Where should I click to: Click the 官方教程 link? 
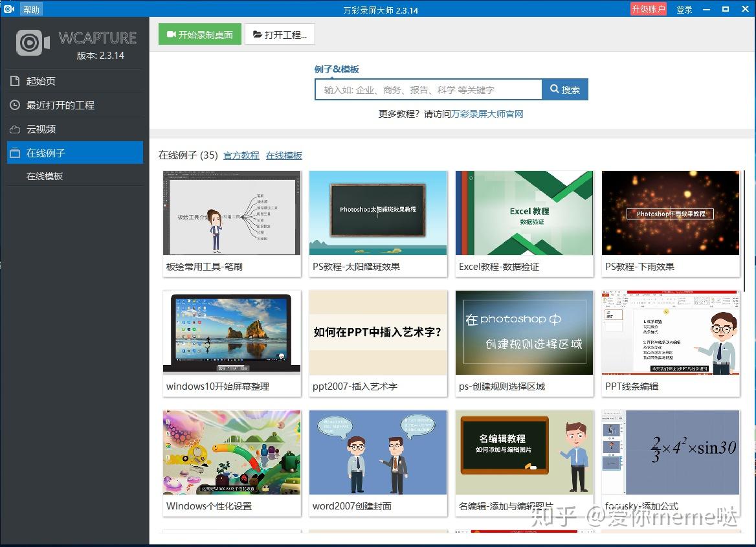point(241,155)
